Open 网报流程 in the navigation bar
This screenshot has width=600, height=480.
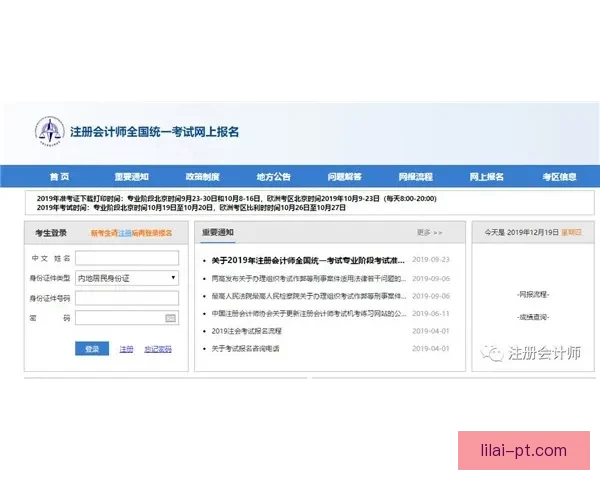point(416,176)
